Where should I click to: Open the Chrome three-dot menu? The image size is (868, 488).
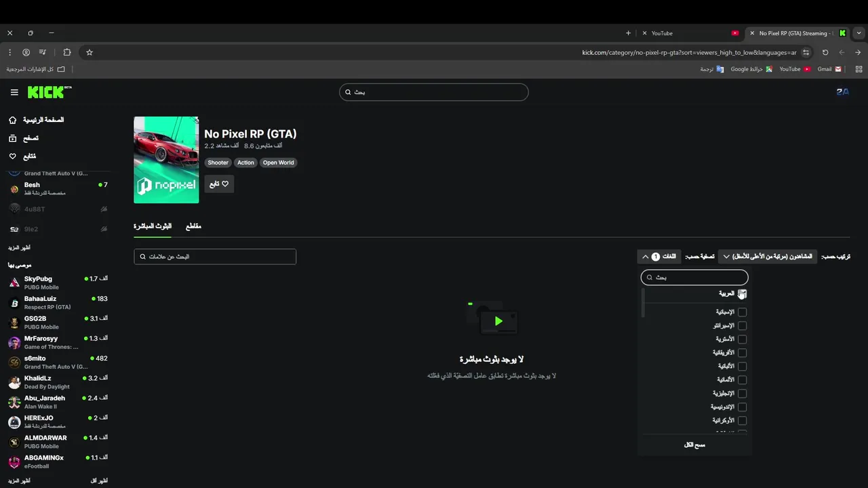9,52
